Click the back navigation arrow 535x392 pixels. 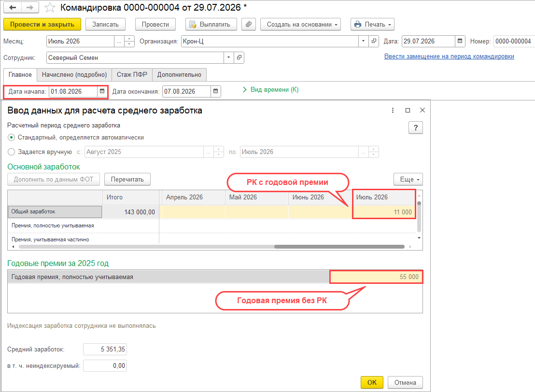coord(13,8)
